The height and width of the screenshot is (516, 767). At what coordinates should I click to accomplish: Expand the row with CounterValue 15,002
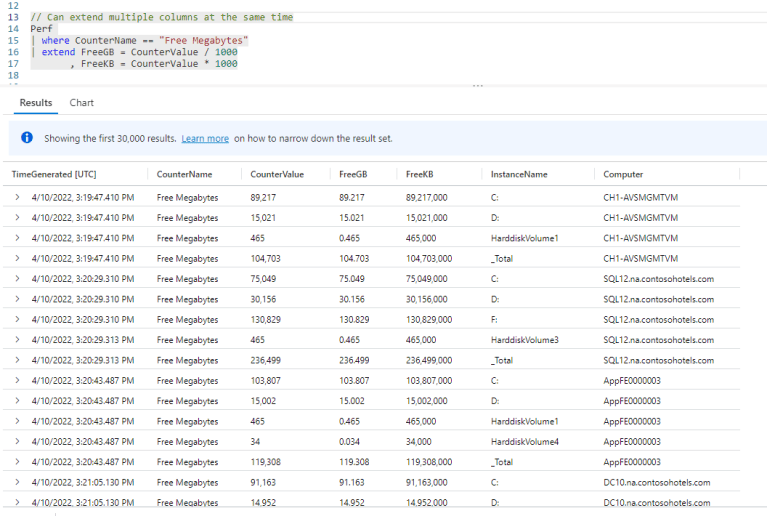17,401
